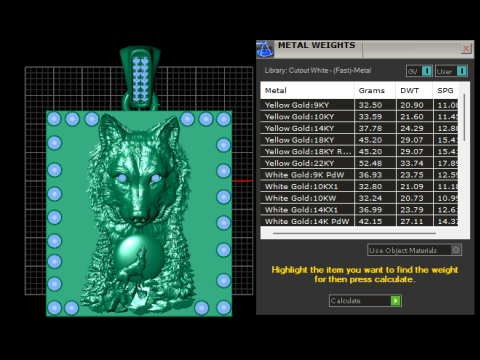The height and width of the screenshot is (360, 480).
Task: Click the DWT column header
Action: (414, 90)
